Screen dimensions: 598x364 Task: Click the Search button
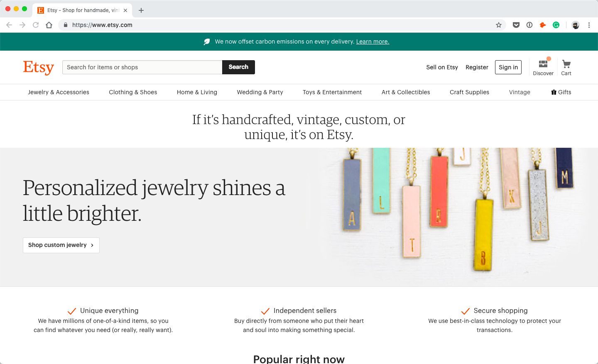tap(238, 67)
